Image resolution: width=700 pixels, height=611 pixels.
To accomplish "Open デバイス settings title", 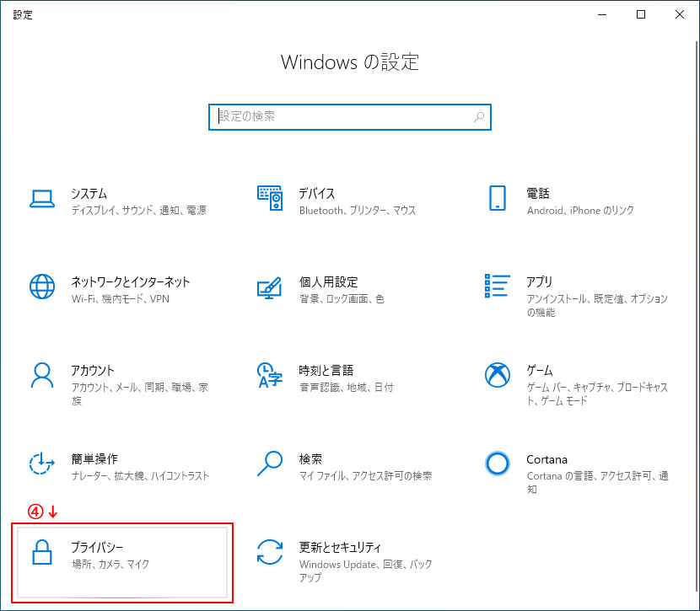I will [x=317, y=194].
